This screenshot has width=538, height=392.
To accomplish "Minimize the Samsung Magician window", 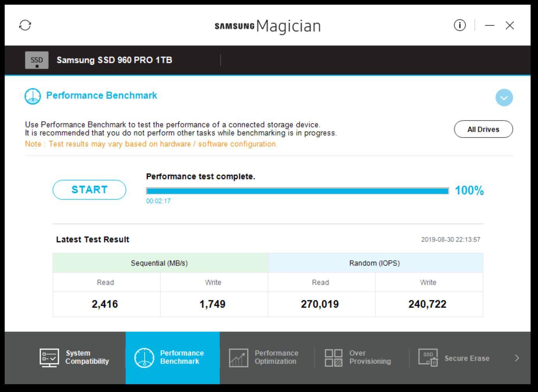I will click(490, 25).
